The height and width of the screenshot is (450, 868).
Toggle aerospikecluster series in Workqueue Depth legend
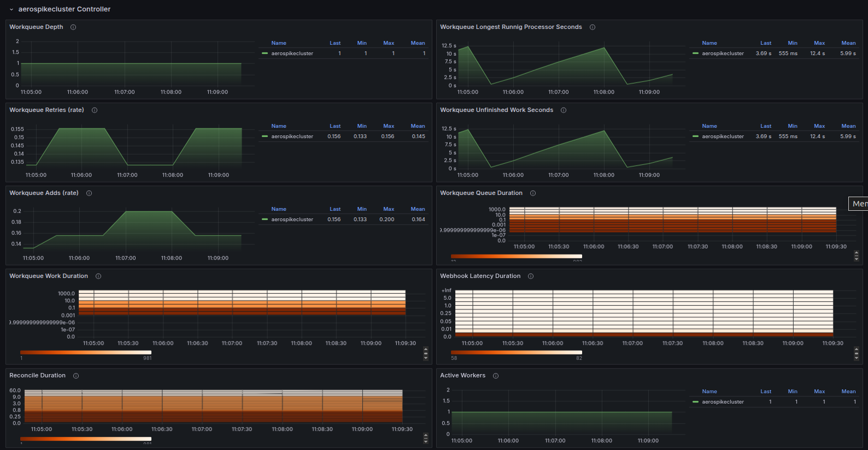pyautogui.click(x=292, y=54)
